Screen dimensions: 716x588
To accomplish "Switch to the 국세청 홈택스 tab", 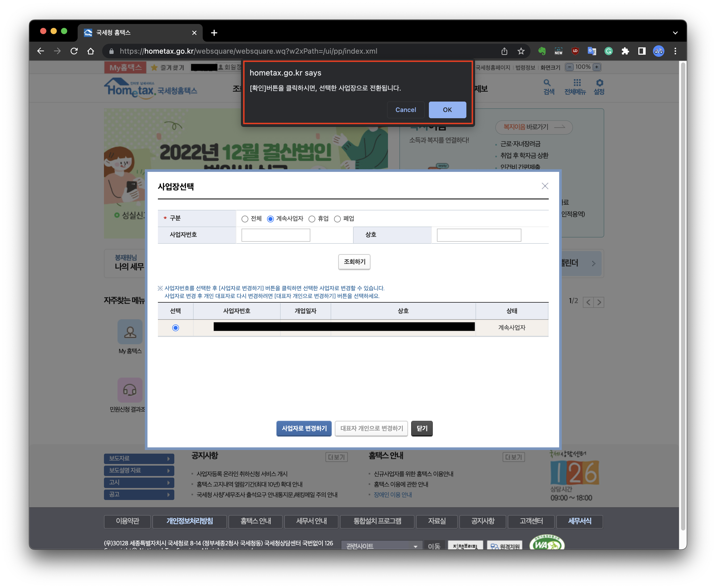I will tap(135, 33).
